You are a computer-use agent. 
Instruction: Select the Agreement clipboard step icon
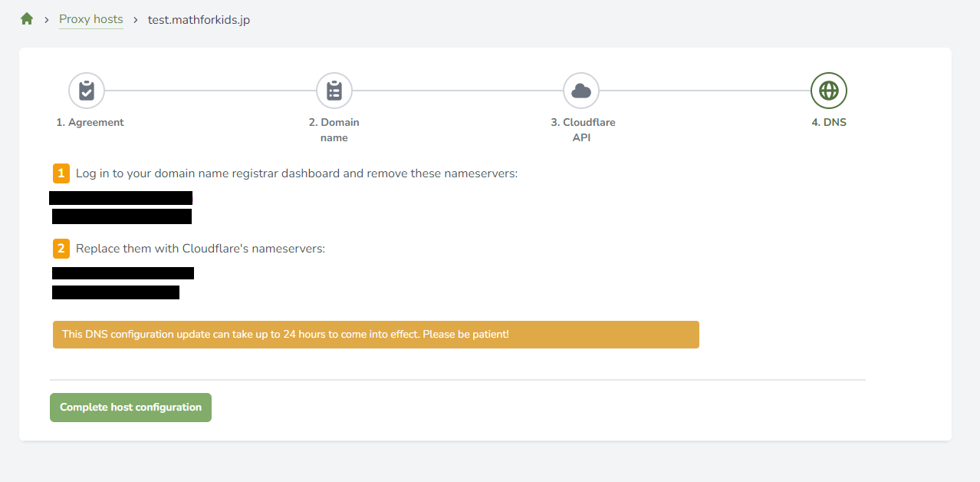pos(87,91)
